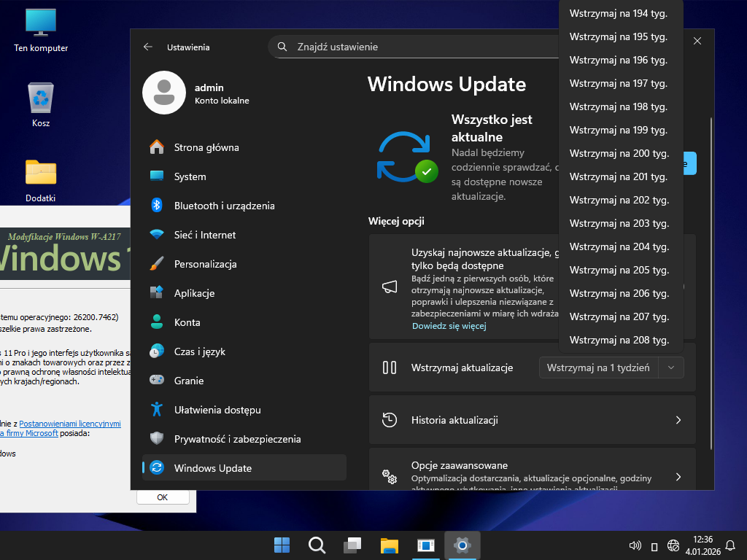The image size is (747, 560).
Task: Choose Wstrzymaj na 208 tyg. option
Action: 619,340
